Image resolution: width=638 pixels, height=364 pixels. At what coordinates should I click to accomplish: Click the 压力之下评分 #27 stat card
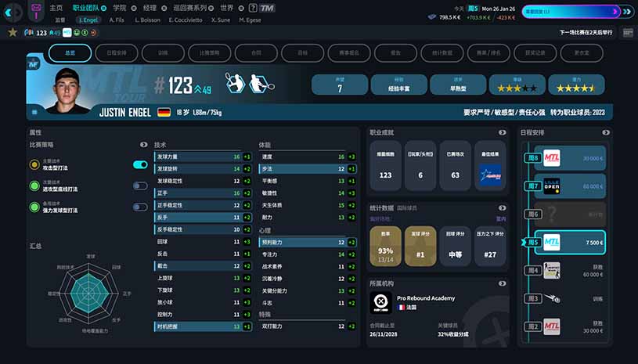[490, 246]
